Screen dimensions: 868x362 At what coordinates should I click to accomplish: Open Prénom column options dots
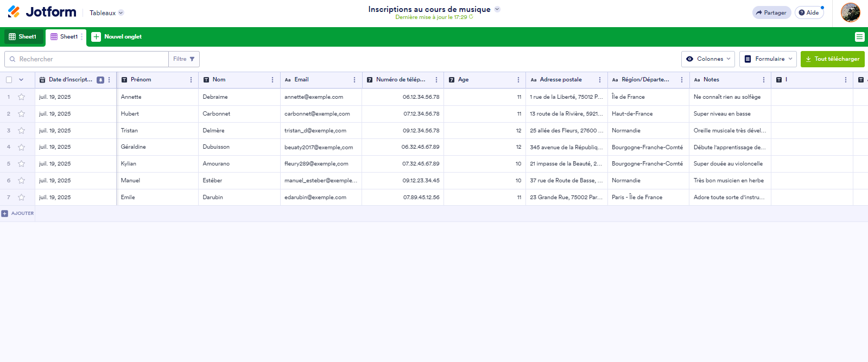click(x=191, y=80)
